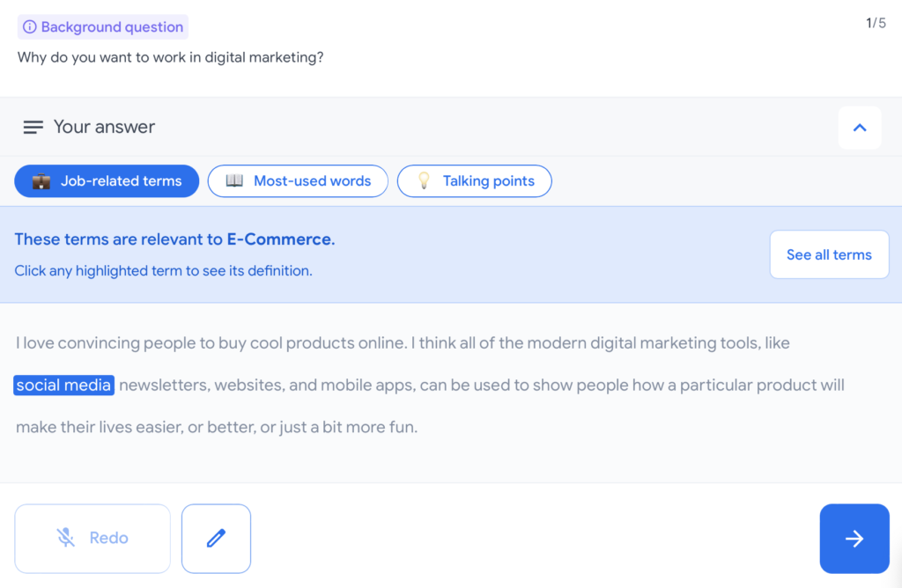Click the 1/5 question counter
The width and height of the screenshot is (902, 588).
point(876,23)
